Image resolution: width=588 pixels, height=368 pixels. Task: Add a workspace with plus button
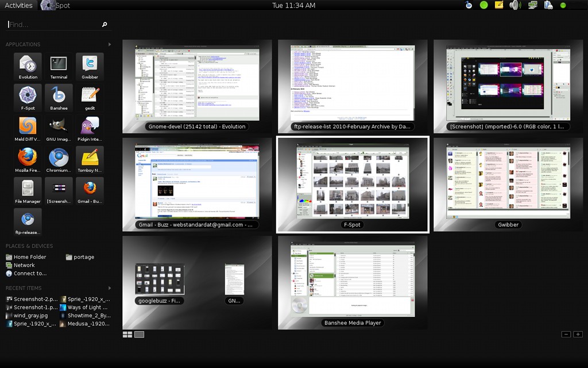tap(578, 334)
